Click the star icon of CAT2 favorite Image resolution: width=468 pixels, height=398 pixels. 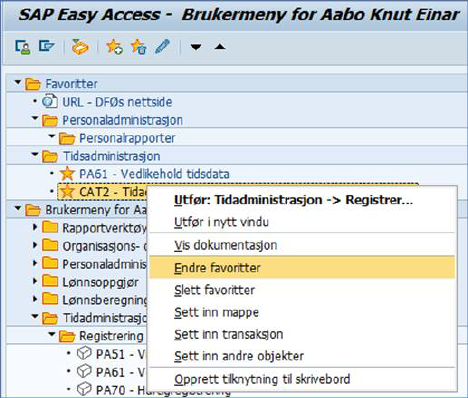[x=67, y=192]
